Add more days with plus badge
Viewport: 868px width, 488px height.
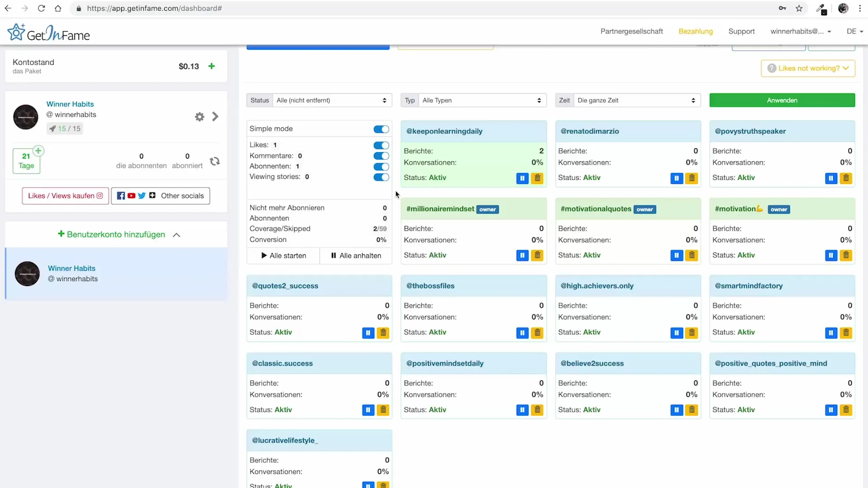pyautogui.click(x=38, y=150)
